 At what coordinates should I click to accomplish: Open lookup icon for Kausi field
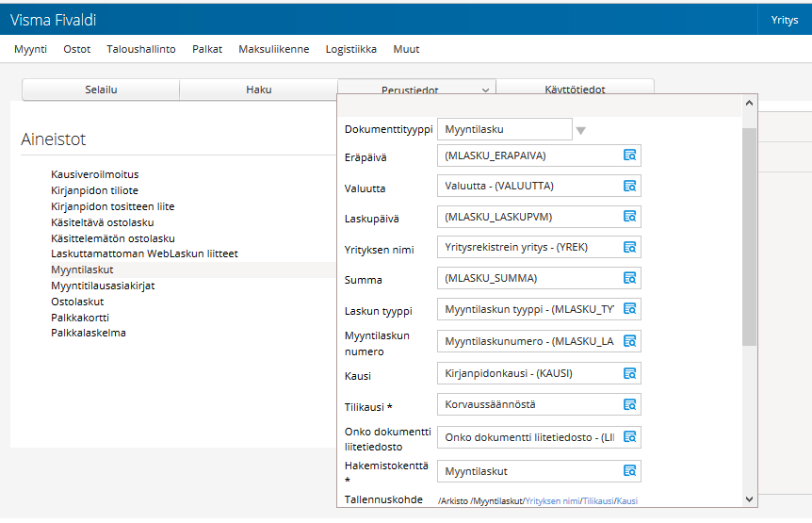click(629, 373)
